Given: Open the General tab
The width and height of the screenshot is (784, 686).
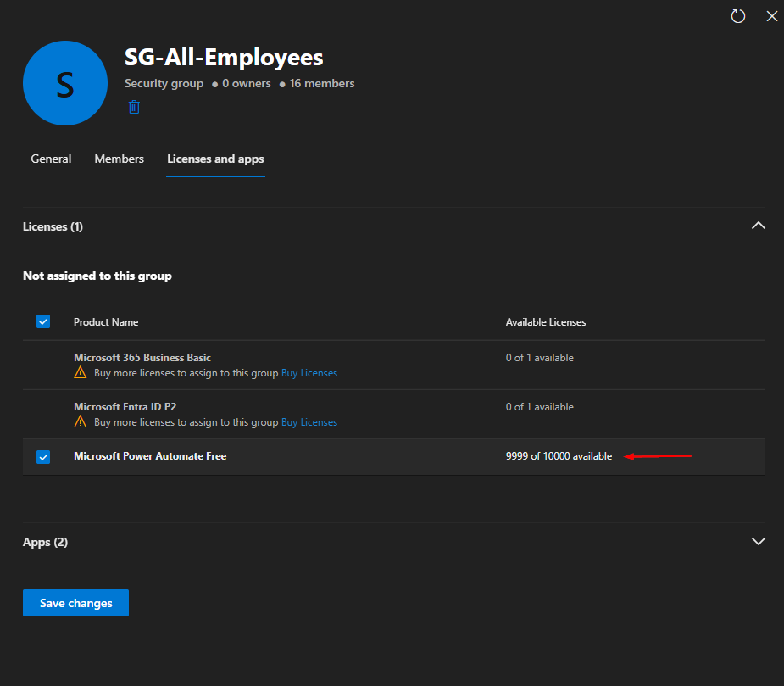Looking at the screenshot, I should (x=51, y=159).
